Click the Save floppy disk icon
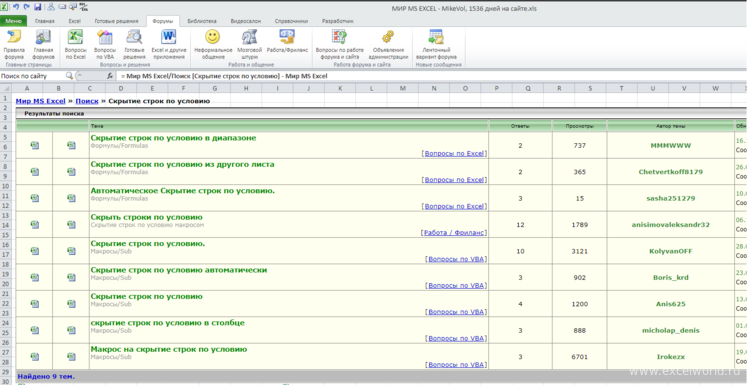Screen dimensions: 750x385 37,7
